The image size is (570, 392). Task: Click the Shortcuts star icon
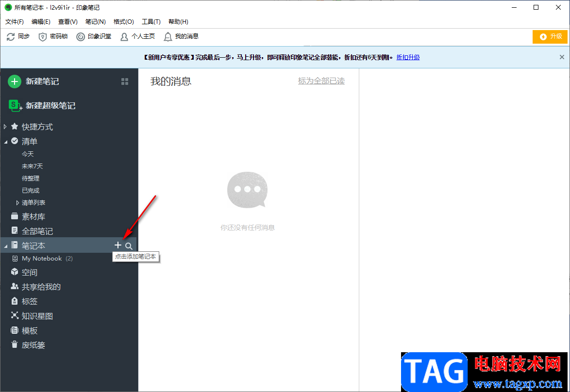pos(15,127)
